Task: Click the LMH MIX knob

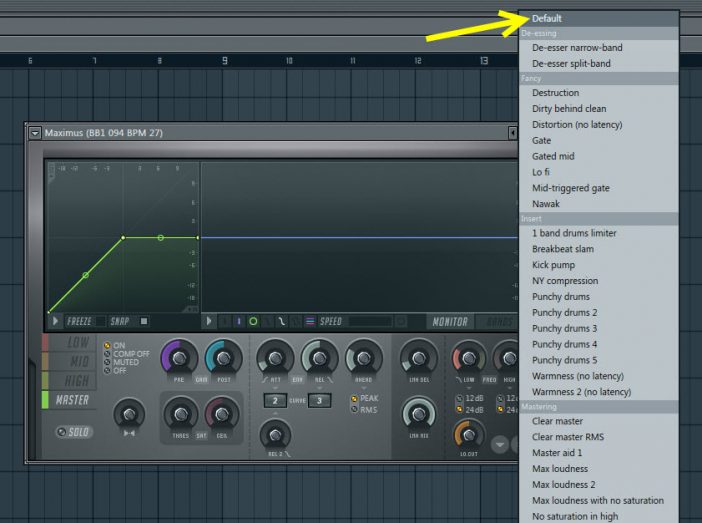Action: pyautogui.click(x=419, y=414)
